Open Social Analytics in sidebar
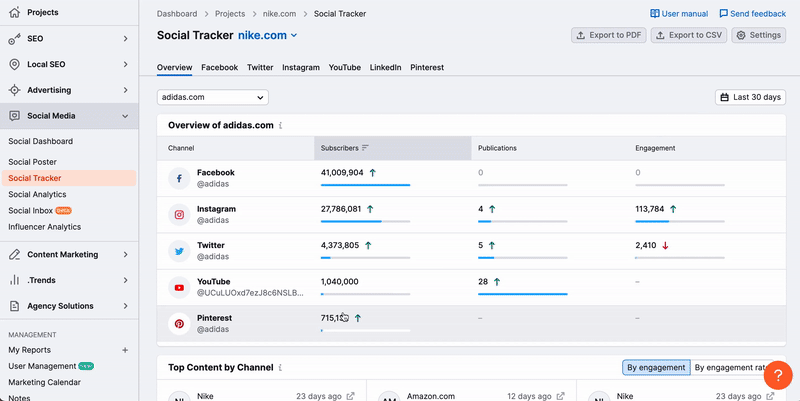This screenshot has width=800, height=401. tap(37, 194)
